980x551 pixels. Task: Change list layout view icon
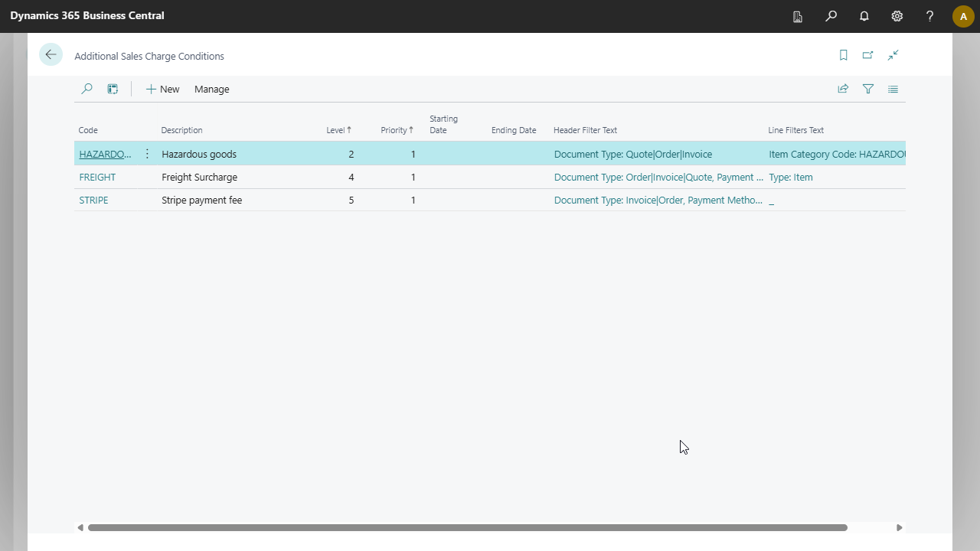(893, 89)
